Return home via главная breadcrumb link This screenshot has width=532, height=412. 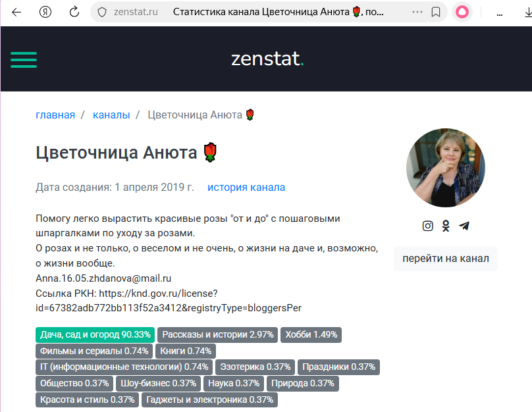(55, 115)
